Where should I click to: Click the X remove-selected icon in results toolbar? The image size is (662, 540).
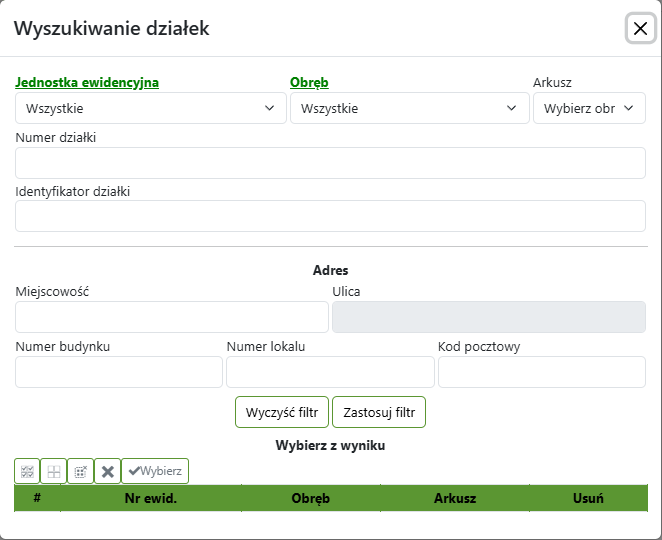[108, 471]
